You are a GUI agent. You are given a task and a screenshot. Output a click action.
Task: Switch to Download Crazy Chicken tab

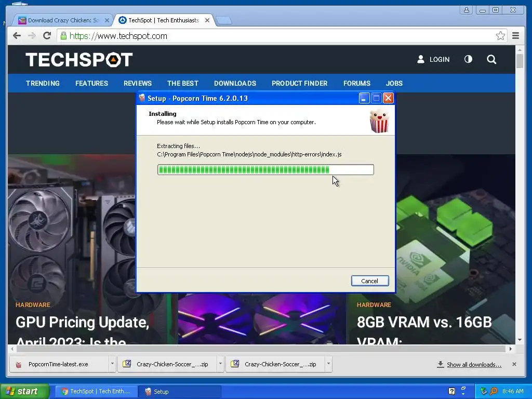[63, 20]
